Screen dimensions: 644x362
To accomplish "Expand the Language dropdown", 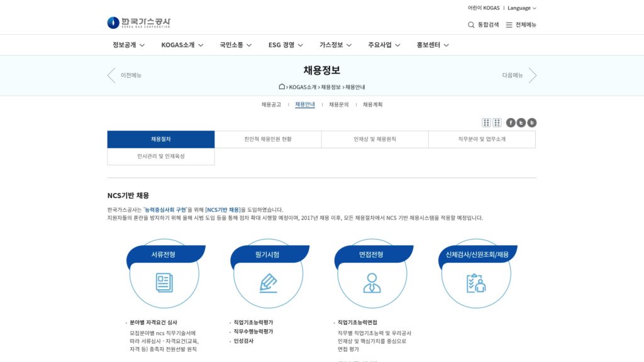I will (519, 8).
